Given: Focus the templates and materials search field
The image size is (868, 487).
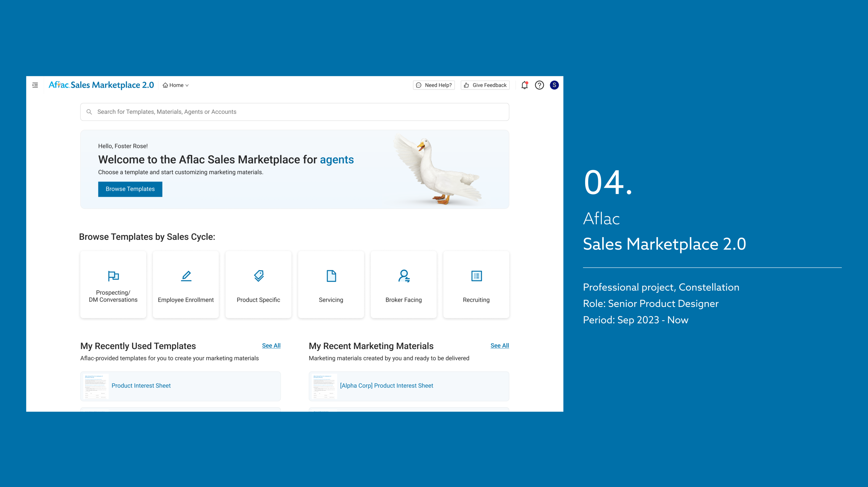Looking at the screenshot, I should coord(295,112).
